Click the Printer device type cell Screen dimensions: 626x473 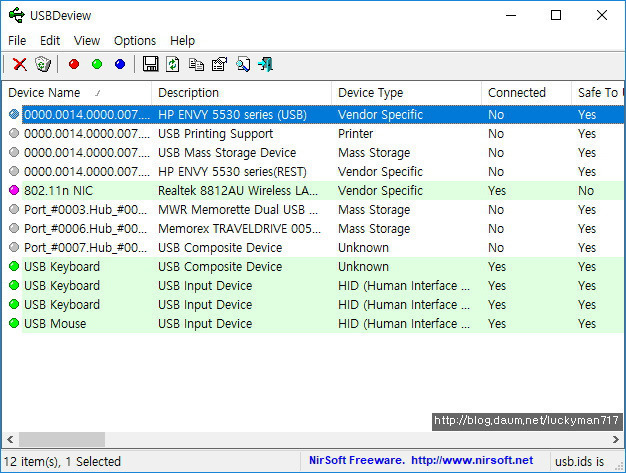pos(355,133)
